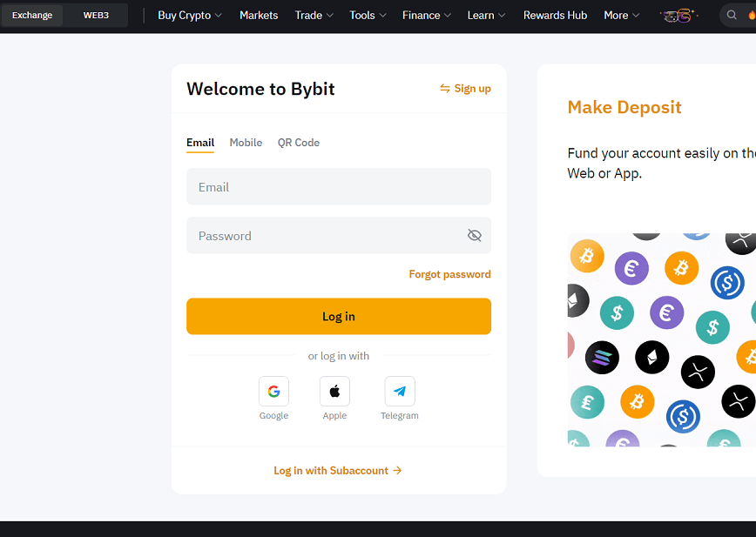Click the Sign up link
756x537 pixels.
tap(465, 89)
